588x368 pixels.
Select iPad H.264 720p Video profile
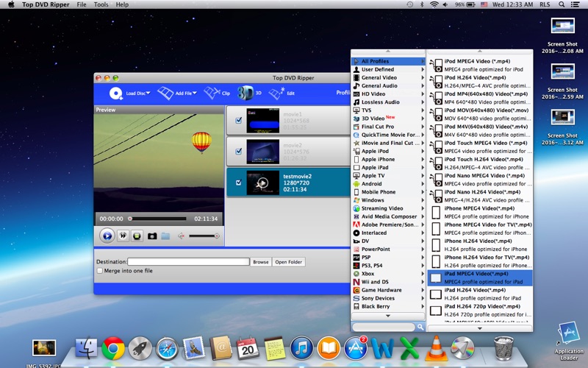[x=480, y=311]
